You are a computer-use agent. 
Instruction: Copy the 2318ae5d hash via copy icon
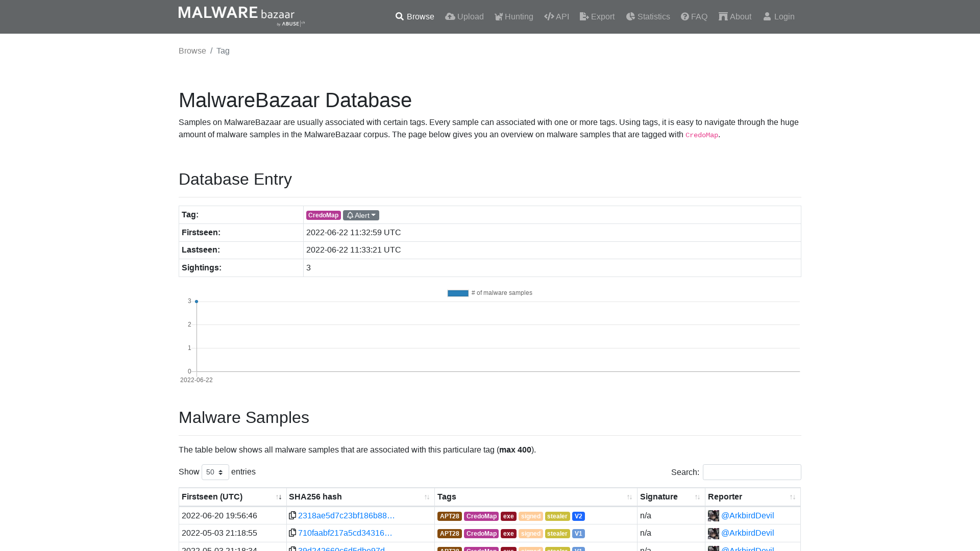[x=292, y=515]
